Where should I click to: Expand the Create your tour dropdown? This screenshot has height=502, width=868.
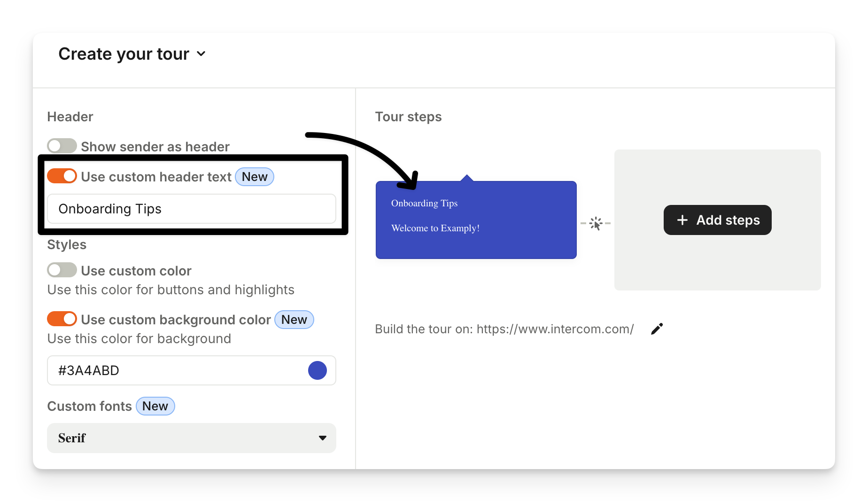201,54
